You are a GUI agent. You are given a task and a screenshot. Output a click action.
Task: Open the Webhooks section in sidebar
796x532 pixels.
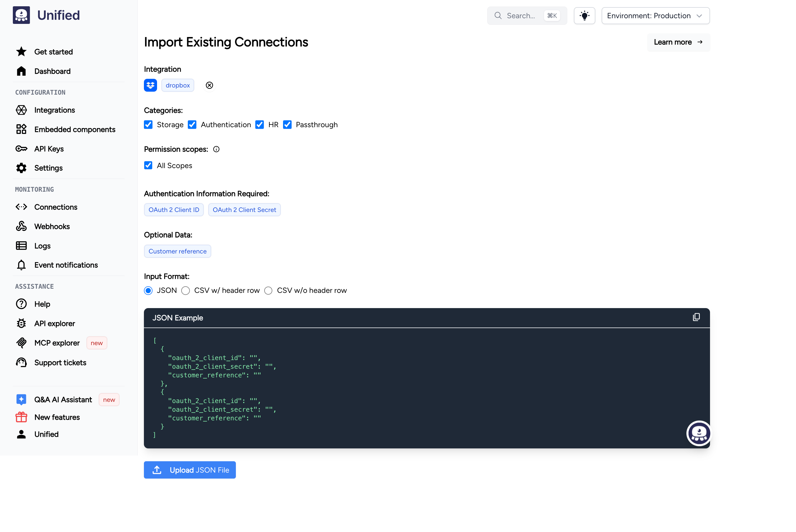coord(52,226)
